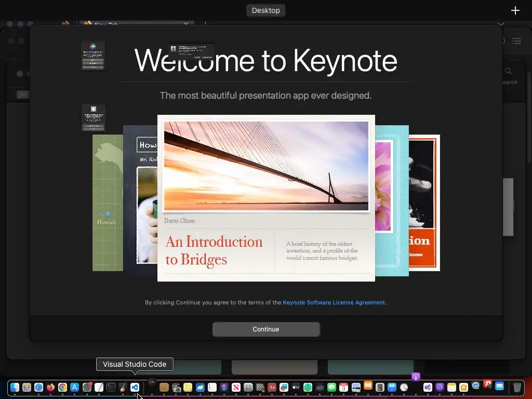
Task: Open Finder from the Dock
Action: [15, 387]
